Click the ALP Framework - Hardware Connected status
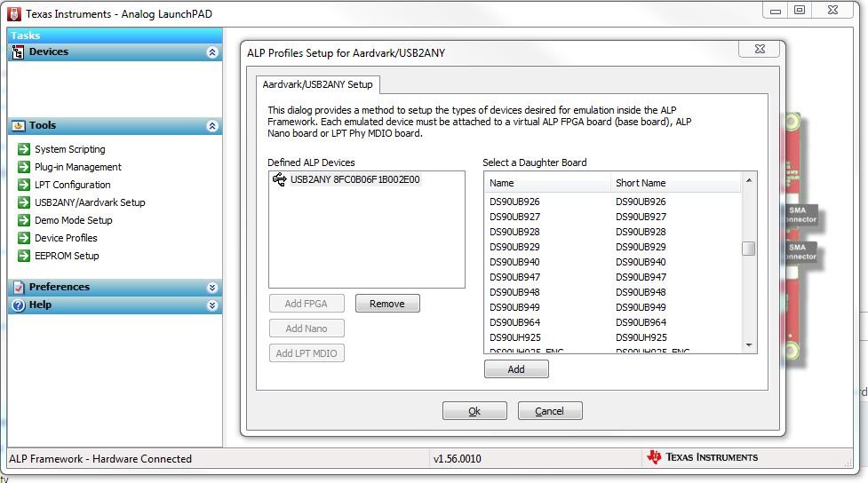This screenshot has height=483, width=868. click(x=100, y=459)
